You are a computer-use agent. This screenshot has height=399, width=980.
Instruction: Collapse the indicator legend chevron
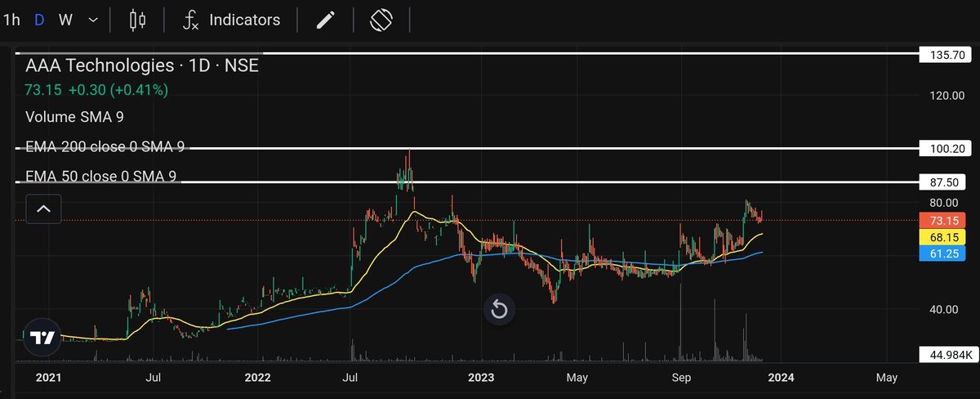pos(43,209)
